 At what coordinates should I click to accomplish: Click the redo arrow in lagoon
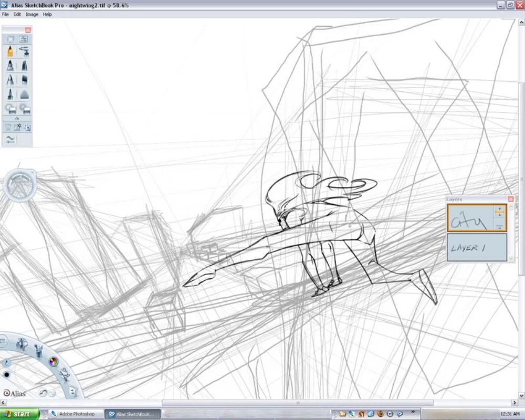(x=51, y=393)
